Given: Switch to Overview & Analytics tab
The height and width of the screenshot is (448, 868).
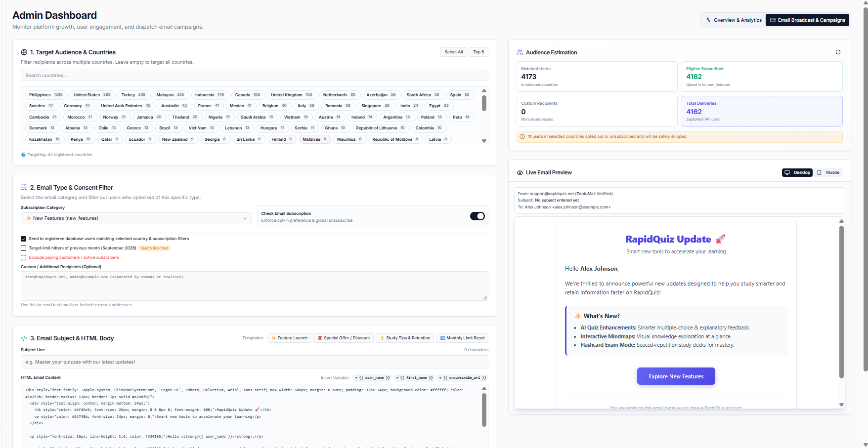Looking at the screenshot, I should click(x=734, y=20).
